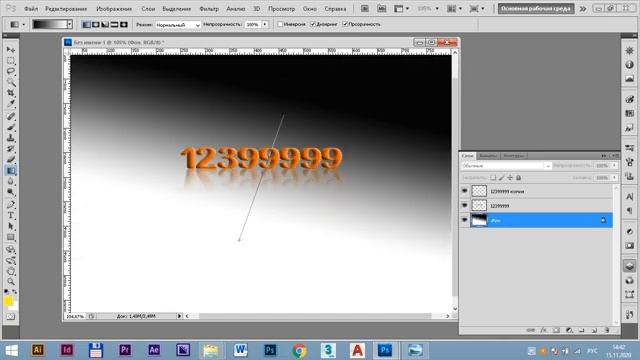
Task: Select the Gradient tool
Action: point(11,171)
